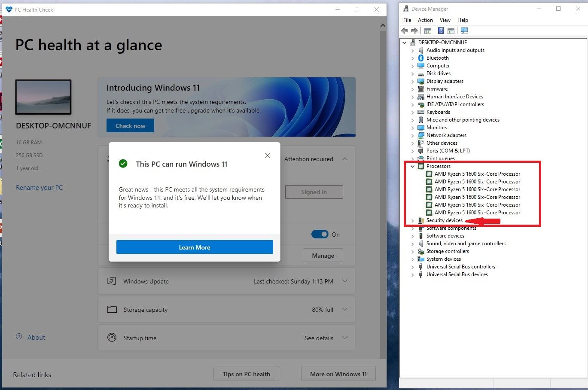Click the About question-mark circle icon
Image resolution: width=588 pixels, height=390 pixels.
(x=19, y=337)
